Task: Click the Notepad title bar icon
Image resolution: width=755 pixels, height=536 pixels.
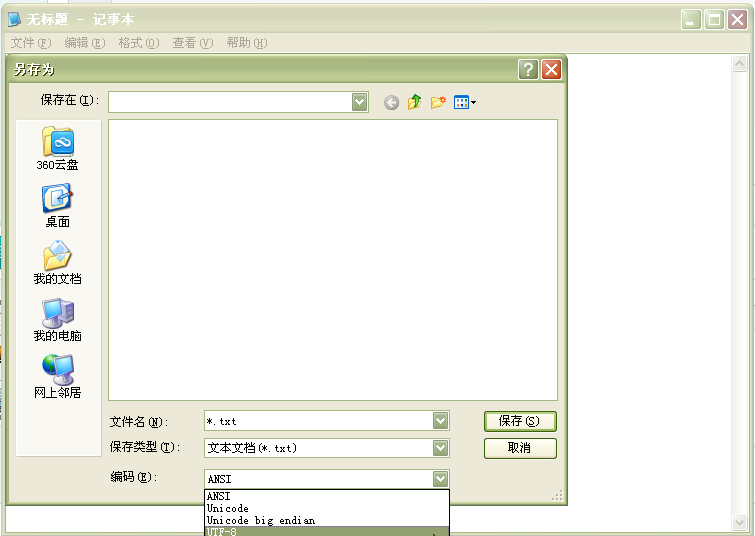Action: coord(15,19)
